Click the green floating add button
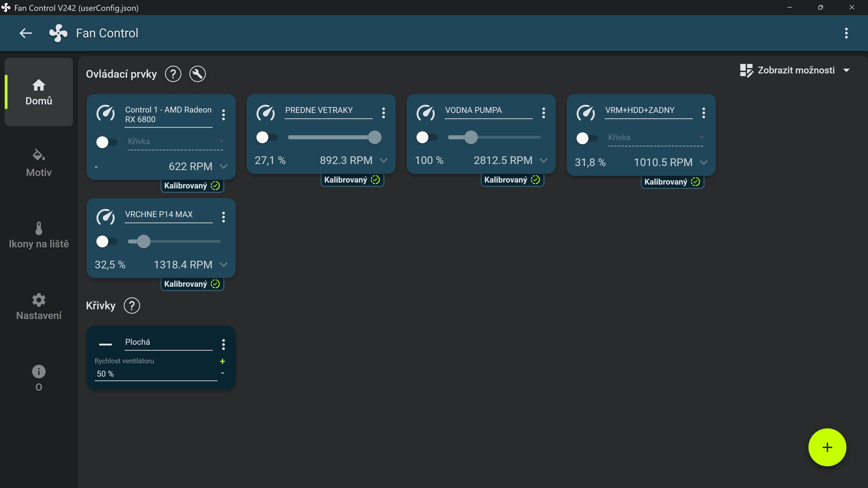Viewport: 868px width, 488px height. pos(827,447)
